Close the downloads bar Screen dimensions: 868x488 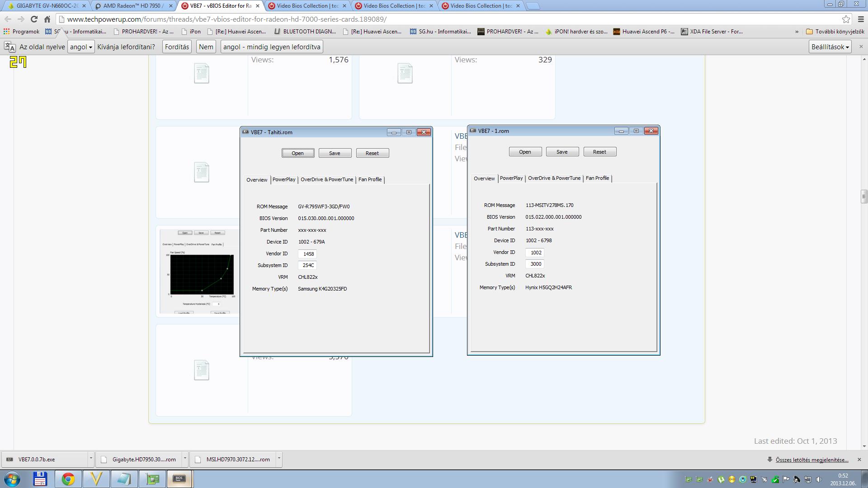point(859,460)
